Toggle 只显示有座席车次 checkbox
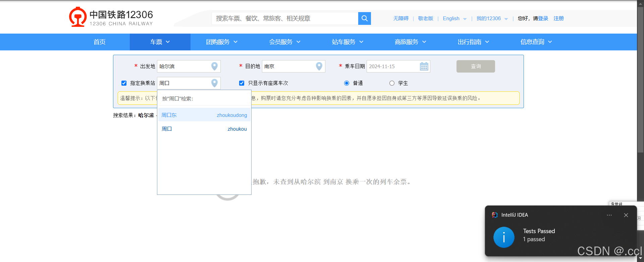 [x=241, y=83]
